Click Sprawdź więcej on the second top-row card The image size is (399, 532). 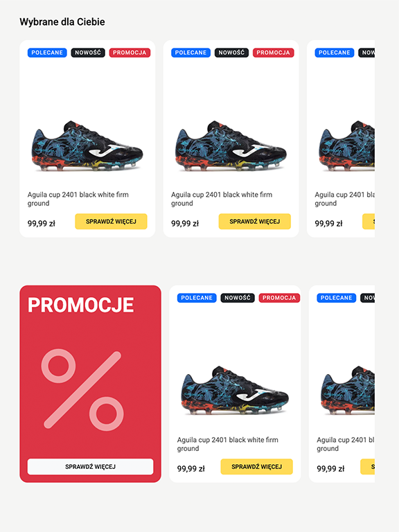tap(255, 222)
